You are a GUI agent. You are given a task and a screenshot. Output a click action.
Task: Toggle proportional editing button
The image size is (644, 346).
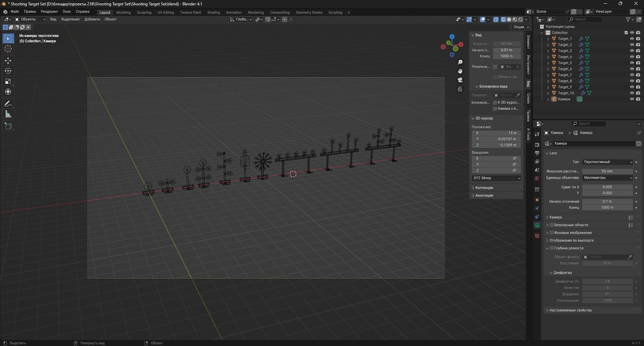click(x=285, y=19)
